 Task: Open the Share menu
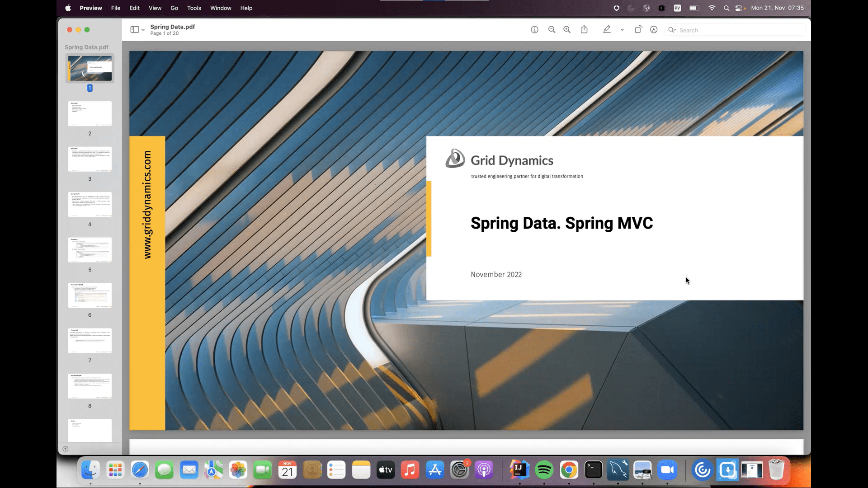click(x=584, y=29)
